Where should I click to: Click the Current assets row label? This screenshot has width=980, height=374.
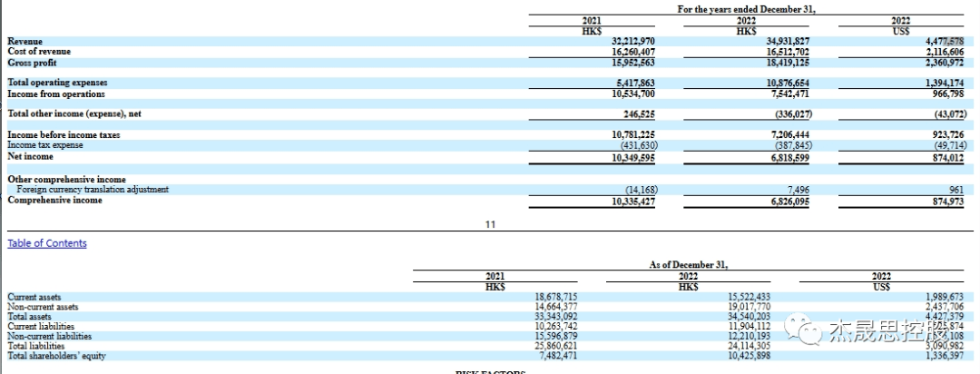35,297
